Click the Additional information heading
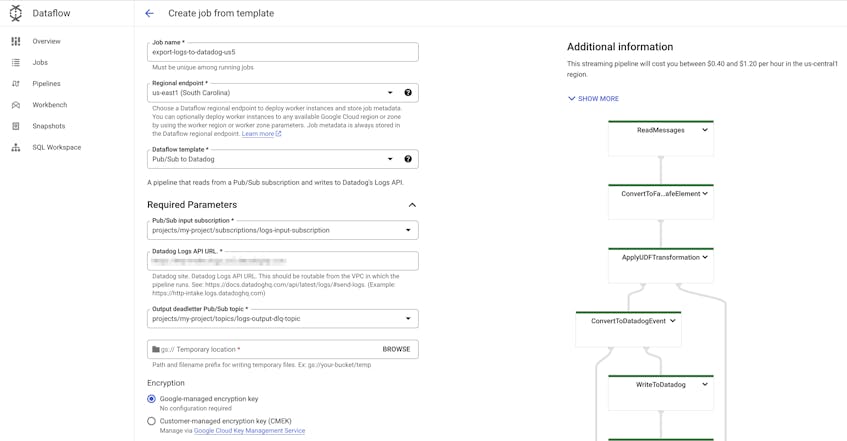847x441 pixels. (620, 47)
